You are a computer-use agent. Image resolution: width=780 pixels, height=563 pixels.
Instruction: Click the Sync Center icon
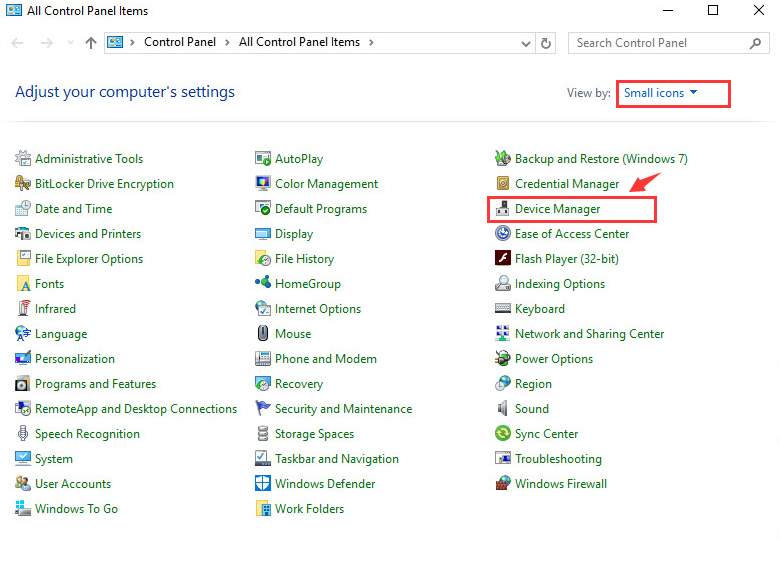coord(503,434)
